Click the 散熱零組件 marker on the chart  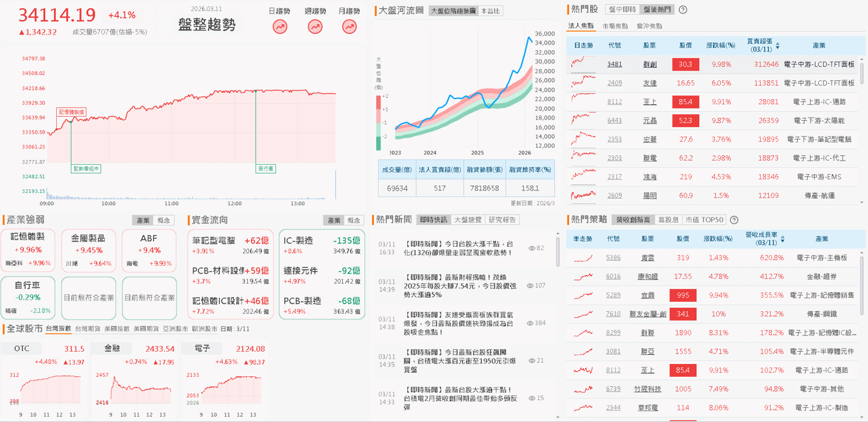tap(86, 168)
